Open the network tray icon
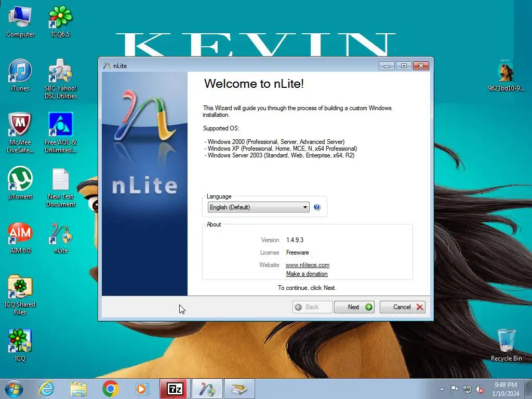The image size is (532, 399). (x=467, y=389)
